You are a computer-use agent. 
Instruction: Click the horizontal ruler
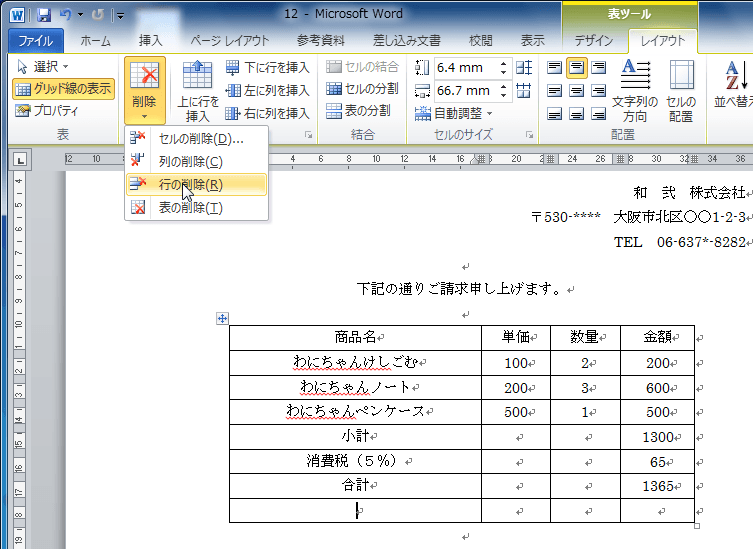(408, 159)
